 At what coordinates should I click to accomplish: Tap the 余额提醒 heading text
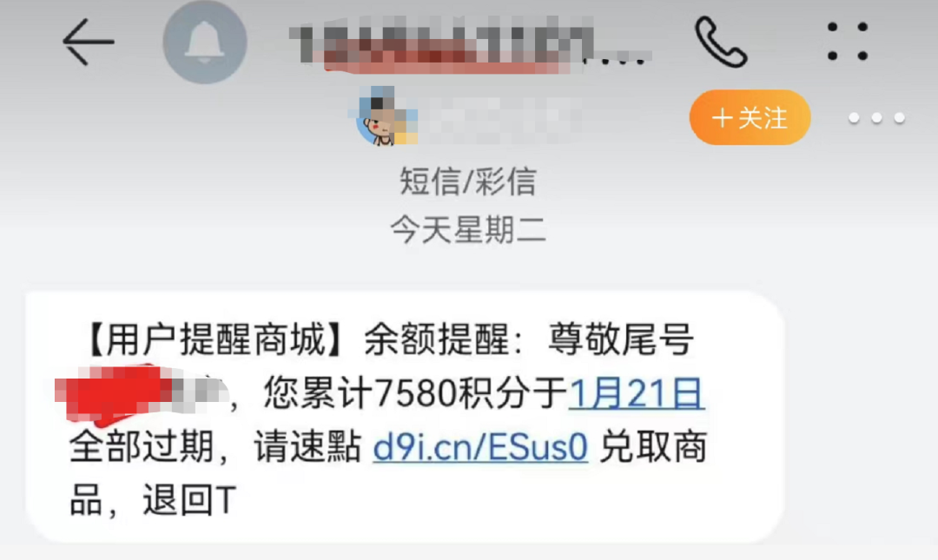pyautogui.click(x=437, y=339)
